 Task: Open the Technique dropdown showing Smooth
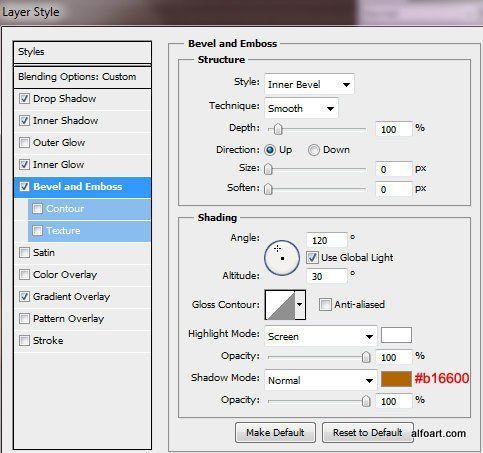(301, 108)
